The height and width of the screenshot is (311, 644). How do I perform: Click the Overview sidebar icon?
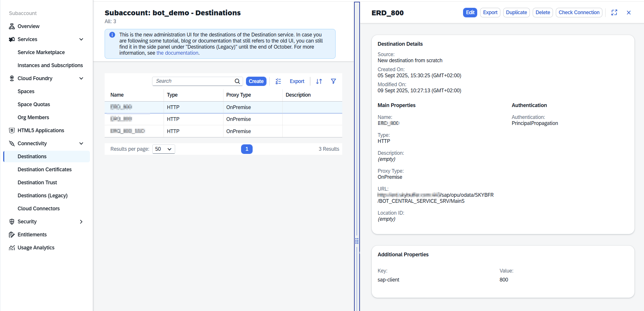pos(12,26)
